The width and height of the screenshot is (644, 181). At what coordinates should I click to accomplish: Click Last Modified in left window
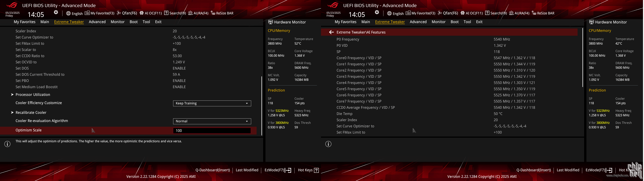coord(247,170)
